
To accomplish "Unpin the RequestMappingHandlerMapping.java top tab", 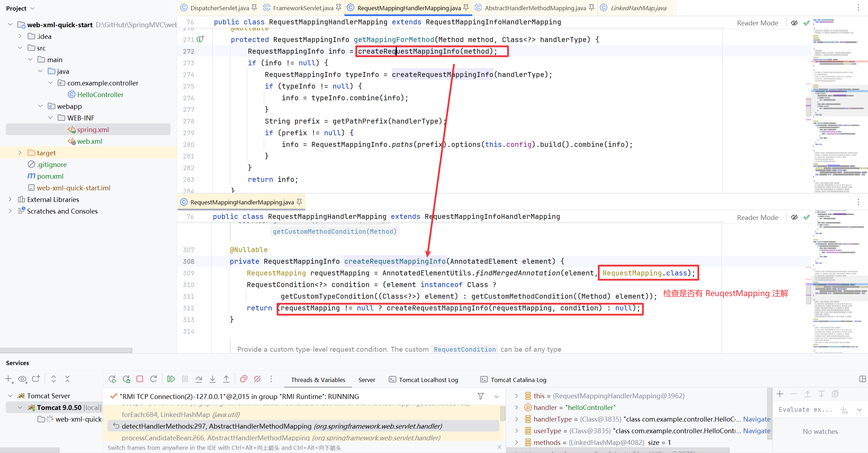I will pos(466,7).
